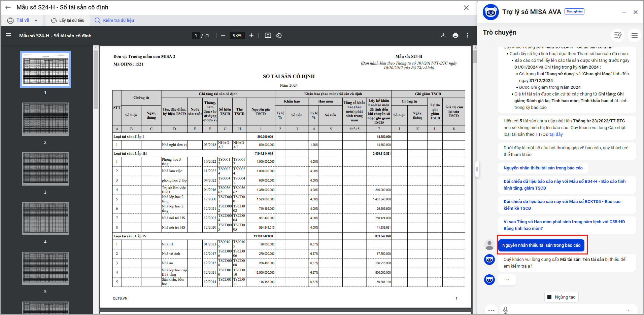
Task: Close the MISA AVA assistant panel
Action: tap(636, 12)
